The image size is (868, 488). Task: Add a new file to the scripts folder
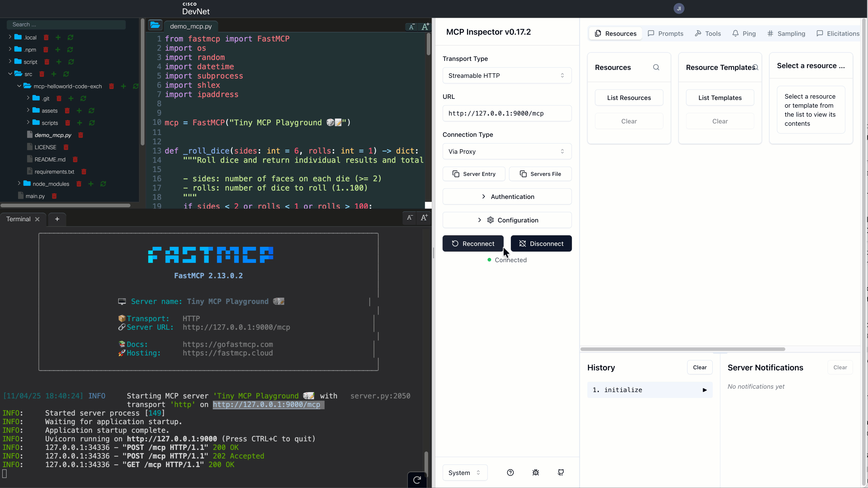[80, 123]
